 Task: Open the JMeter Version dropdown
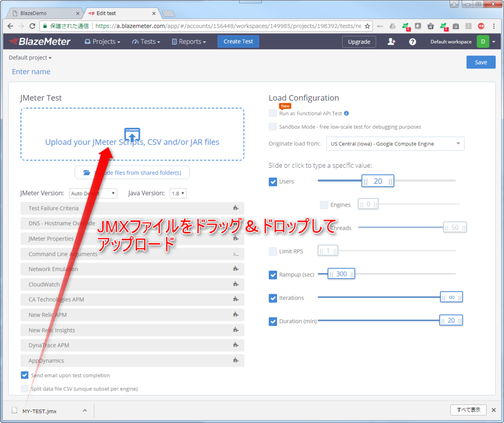[93, 193]
